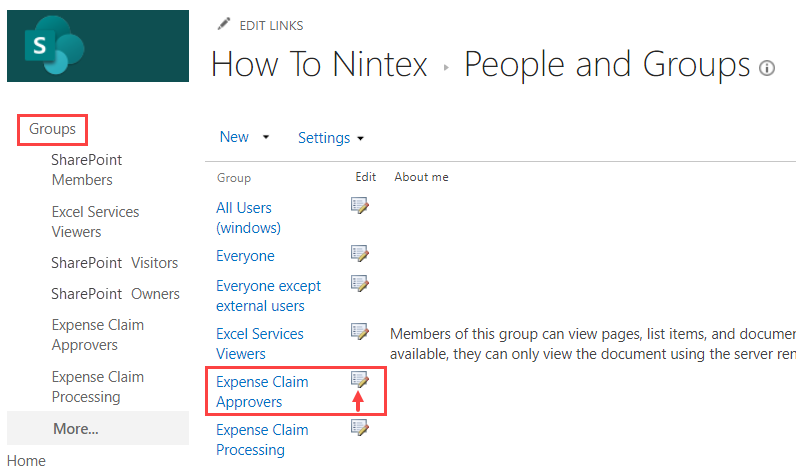Screen dimensions: 796x467
Task: Edit Everyone except external users group
Action: 360,284
